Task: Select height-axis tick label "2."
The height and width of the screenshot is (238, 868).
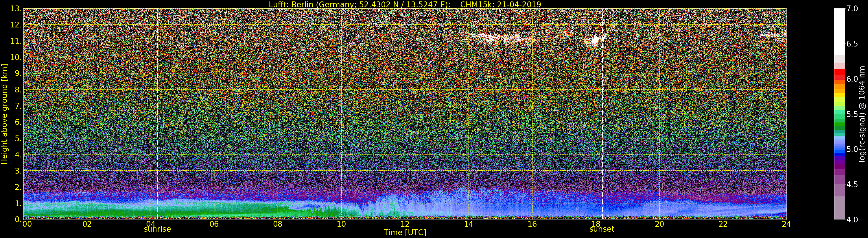Action: click(x=18, y=187)
